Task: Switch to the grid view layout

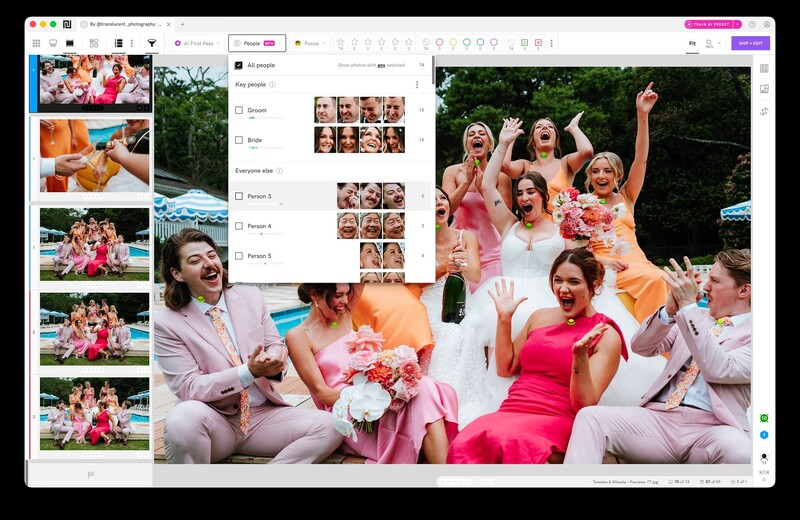Action: point(36,43)
